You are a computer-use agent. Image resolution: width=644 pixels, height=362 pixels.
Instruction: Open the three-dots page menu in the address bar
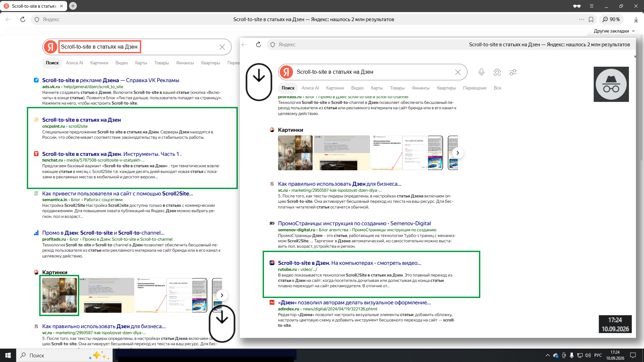pyautogui.click(x=581, y=19)
